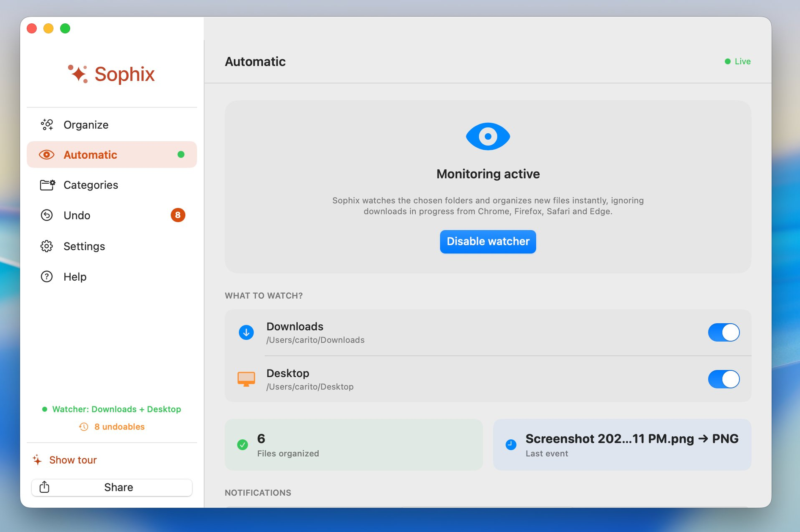Click the Sophix sparkle logo
This screenshot has width=800, height=532.
[78, 74]
